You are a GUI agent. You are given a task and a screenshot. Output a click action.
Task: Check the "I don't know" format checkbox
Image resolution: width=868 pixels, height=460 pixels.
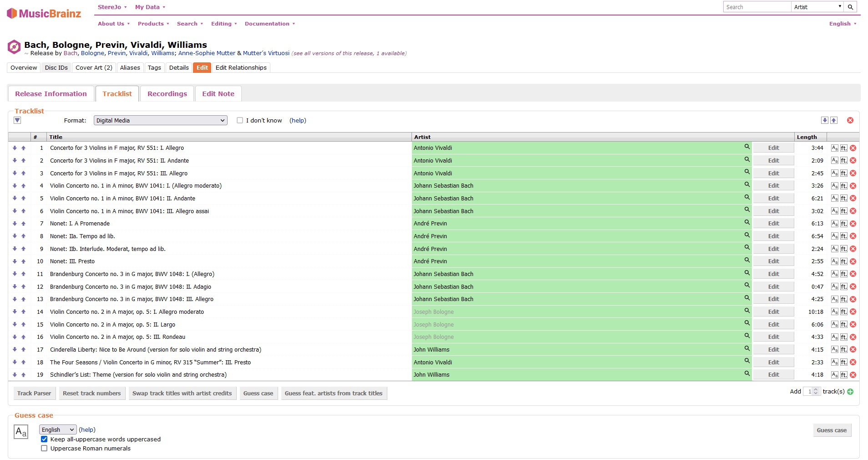(240, 121)
